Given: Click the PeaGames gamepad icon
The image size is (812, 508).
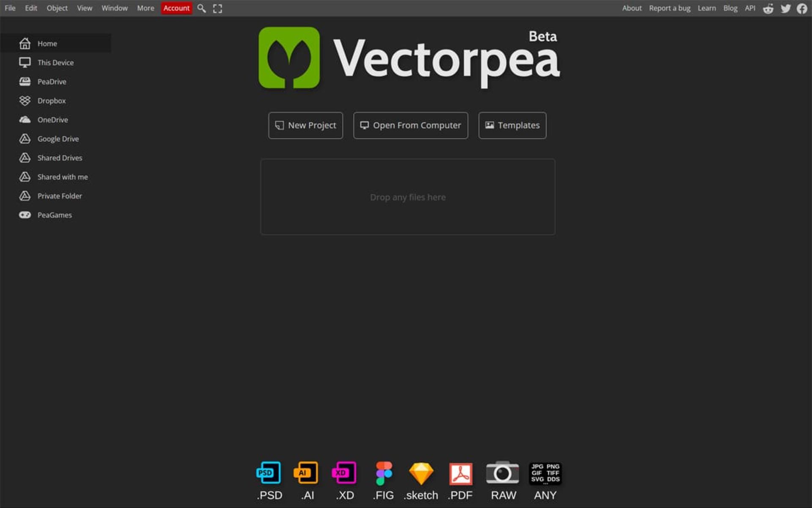Looking at the screenshot, I should [25, 215].
